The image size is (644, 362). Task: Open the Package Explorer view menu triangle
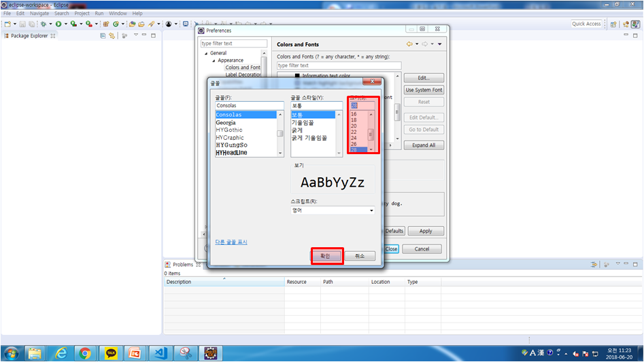click(x=136, y=35)
